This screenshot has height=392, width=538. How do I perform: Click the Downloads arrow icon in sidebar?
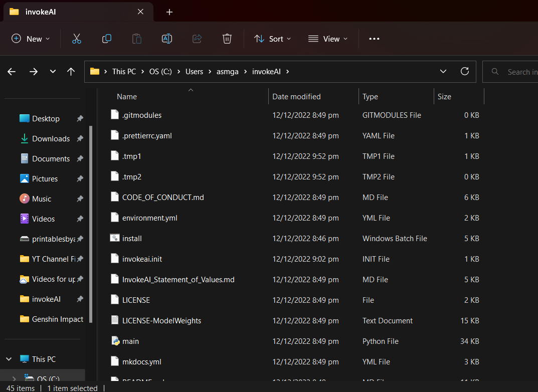(25, 138)
